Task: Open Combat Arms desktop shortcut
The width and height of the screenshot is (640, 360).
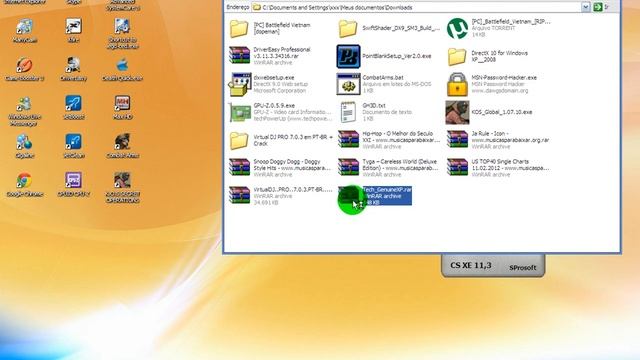Action: (122, 146)
